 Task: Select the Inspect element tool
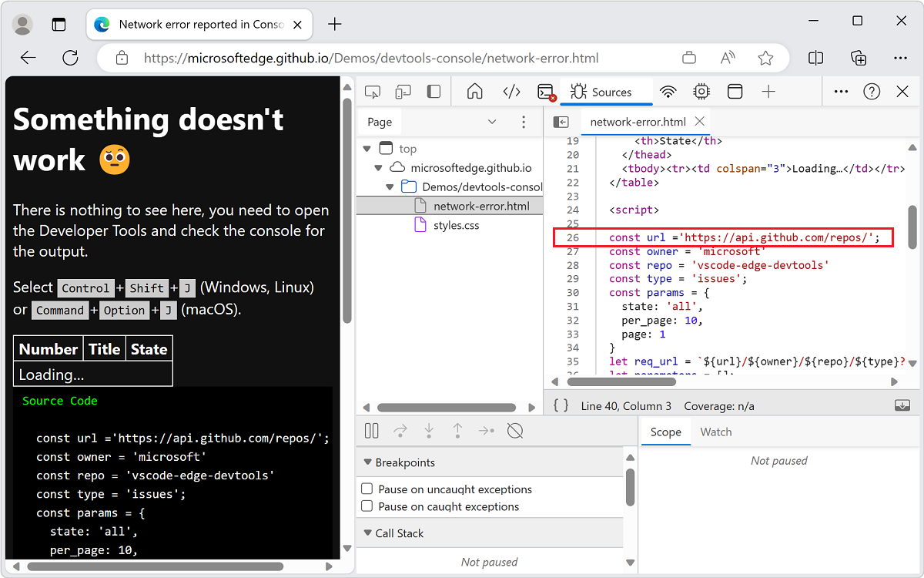coord(373,91)
